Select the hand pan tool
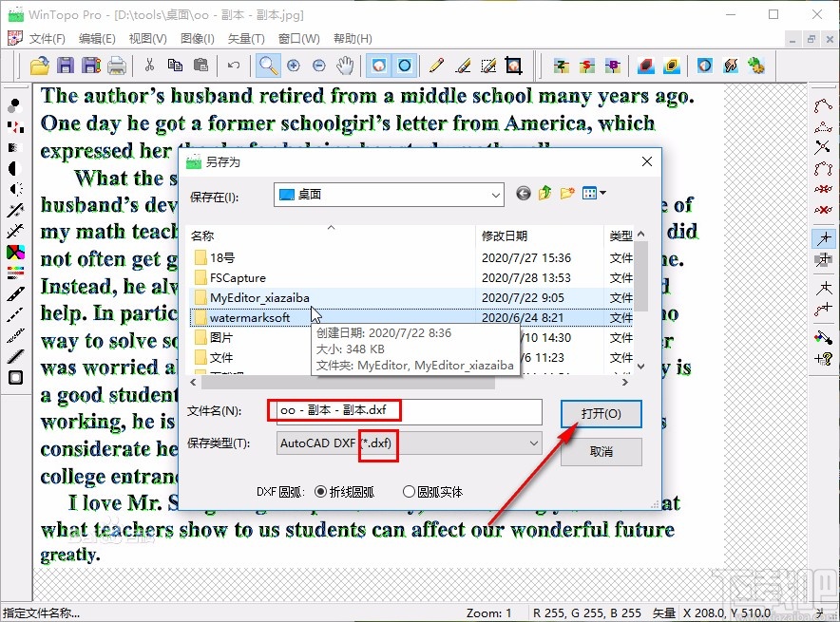This screenshot has height=622, width=840. (345, 66)
